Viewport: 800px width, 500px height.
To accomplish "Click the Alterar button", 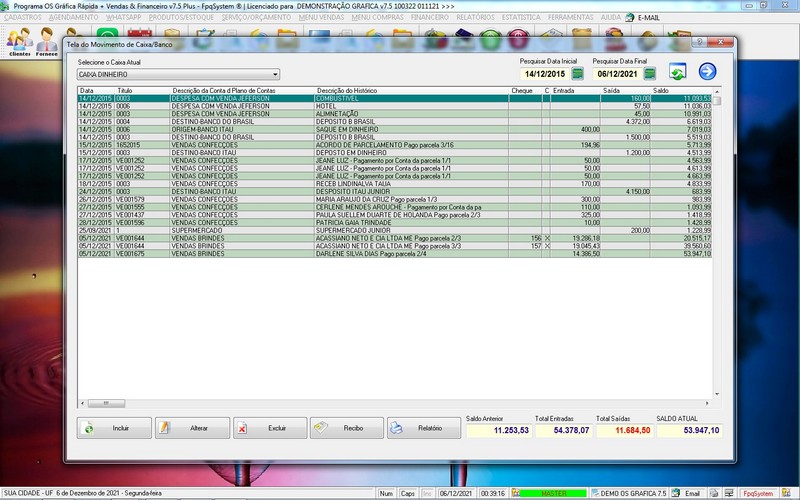I will pos(192,428).
